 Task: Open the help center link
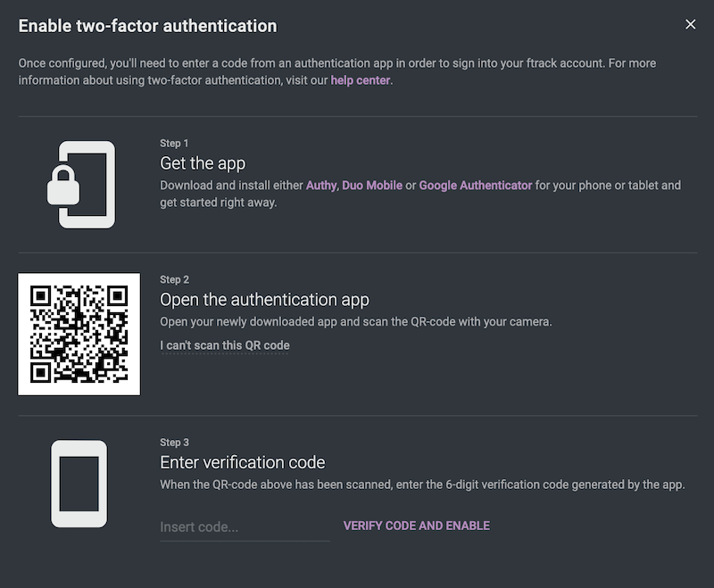[361, 80]
